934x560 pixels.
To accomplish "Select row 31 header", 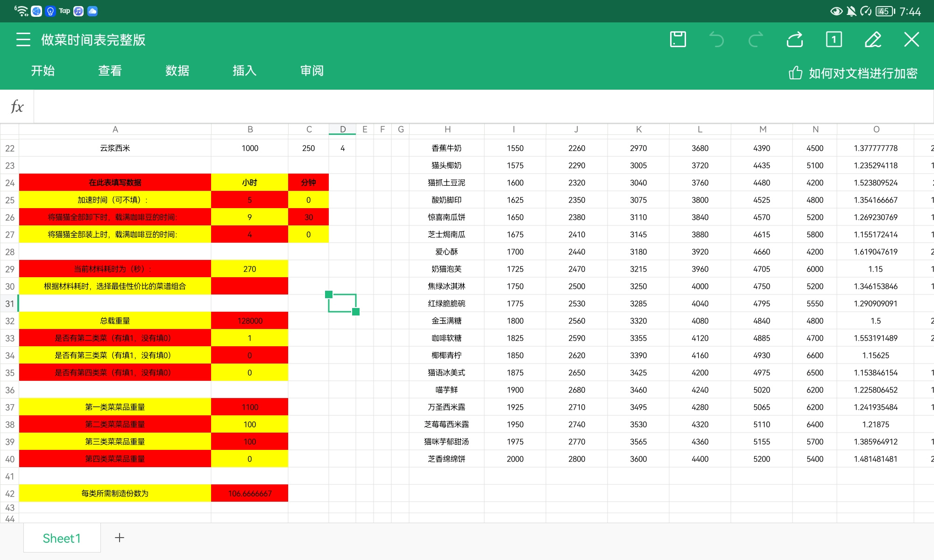I will [x=9, y=304].
